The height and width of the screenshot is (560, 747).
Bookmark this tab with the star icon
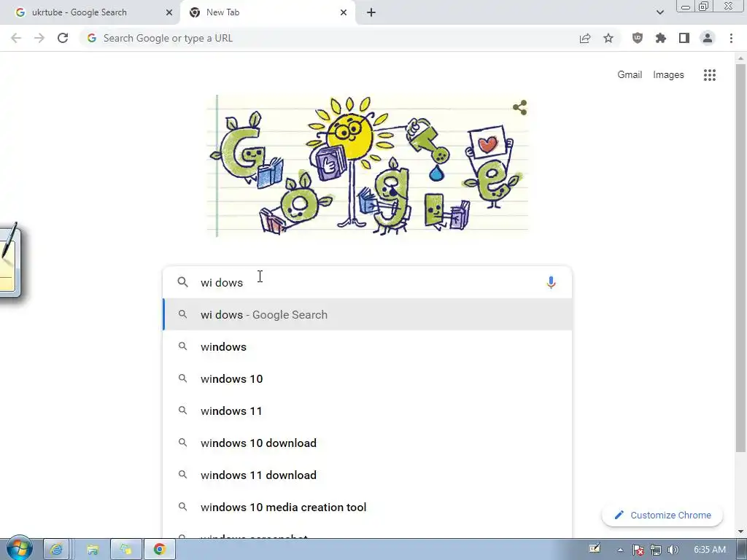point(608,38)
